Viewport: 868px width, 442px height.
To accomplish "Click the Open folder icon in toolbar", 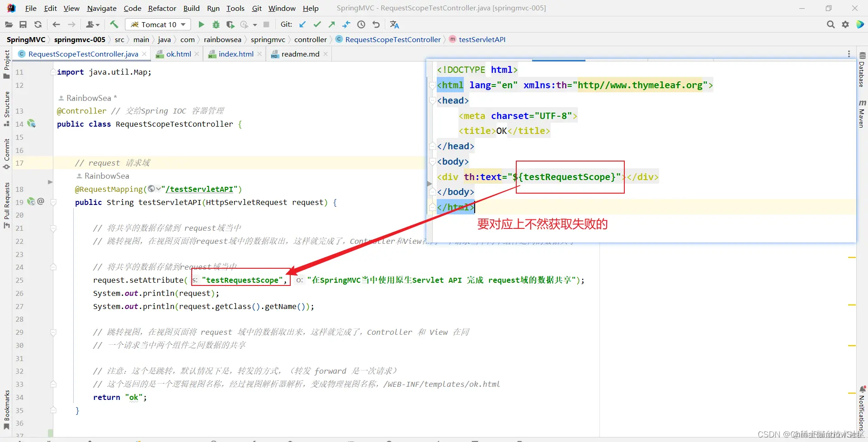I will click(9, 24).
